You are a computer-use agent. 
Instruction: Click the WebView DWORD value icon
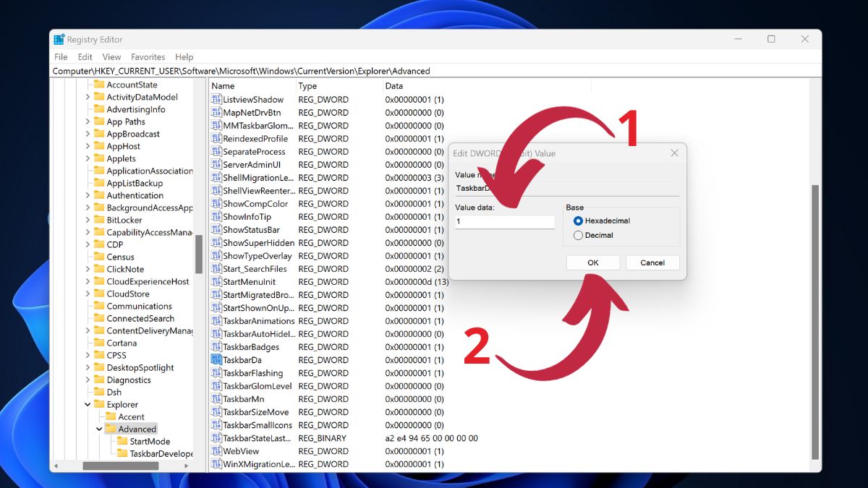(x=216, y=451)
